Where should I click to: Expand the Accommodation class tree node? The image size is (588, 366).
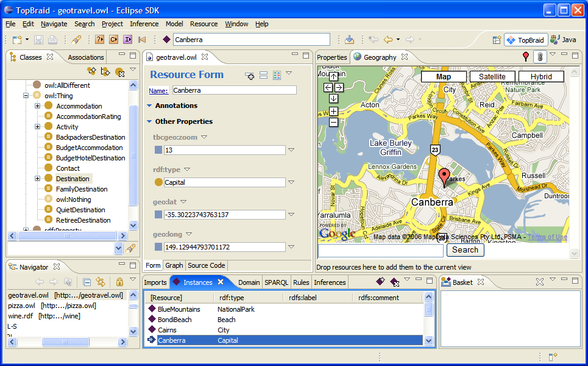coord(37,106)
